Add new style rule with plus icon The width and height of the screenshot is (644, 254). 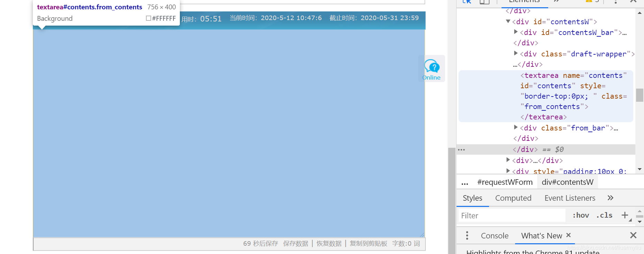[x=625, y=215]
